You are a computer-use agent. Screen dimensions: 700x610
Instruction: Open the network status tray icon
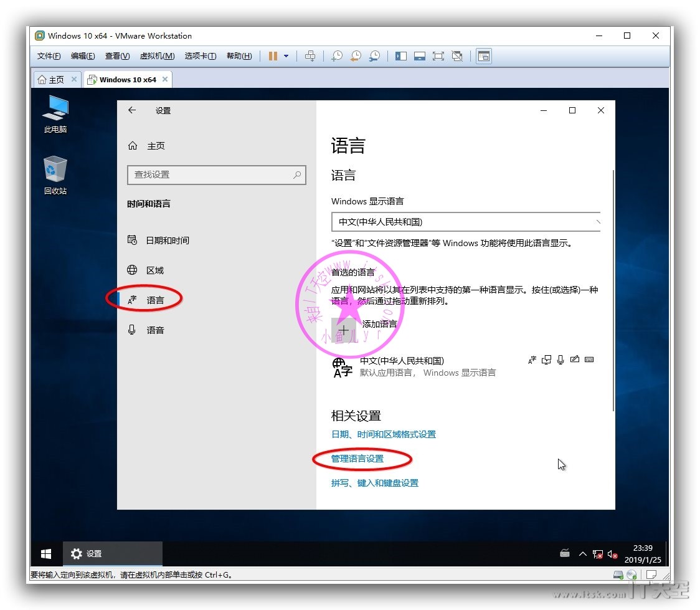pos(597,554)
